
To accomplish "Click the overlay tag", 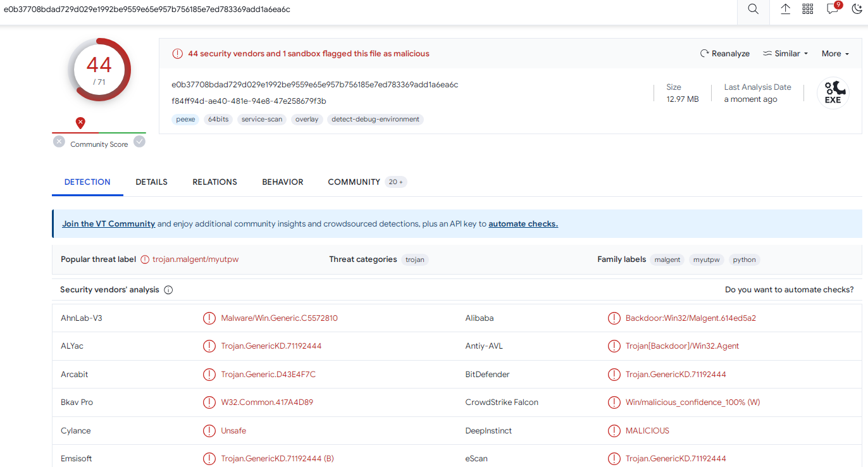I will (x=307, y=120).
